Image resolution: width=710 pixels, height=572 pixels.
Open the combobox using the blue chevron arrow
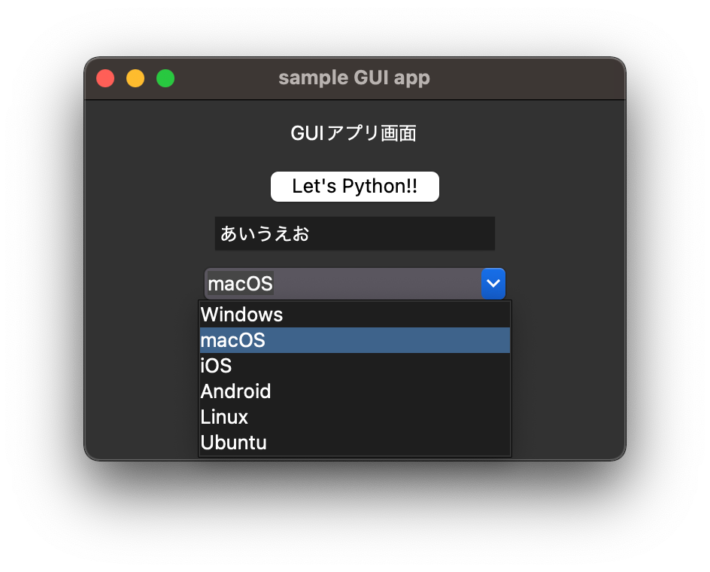(493, 284)
